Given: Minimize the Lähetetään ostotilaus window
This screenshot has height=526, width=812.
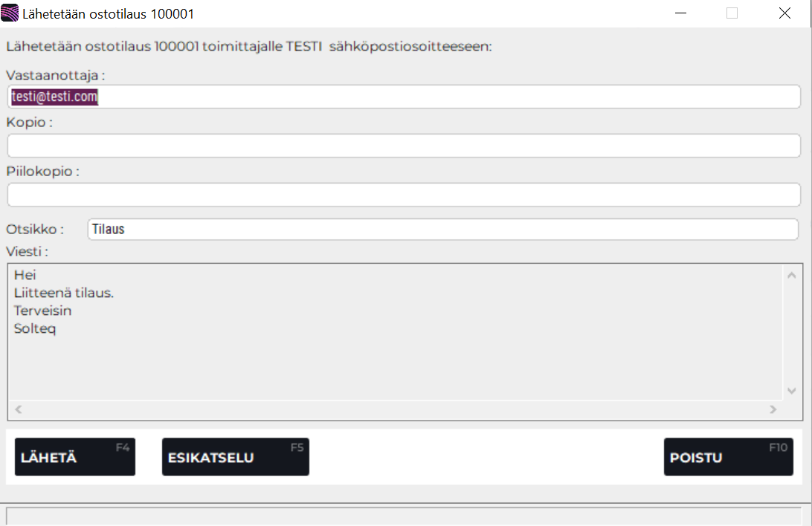Looking at the screenshot, I should (x=681, y=13).
